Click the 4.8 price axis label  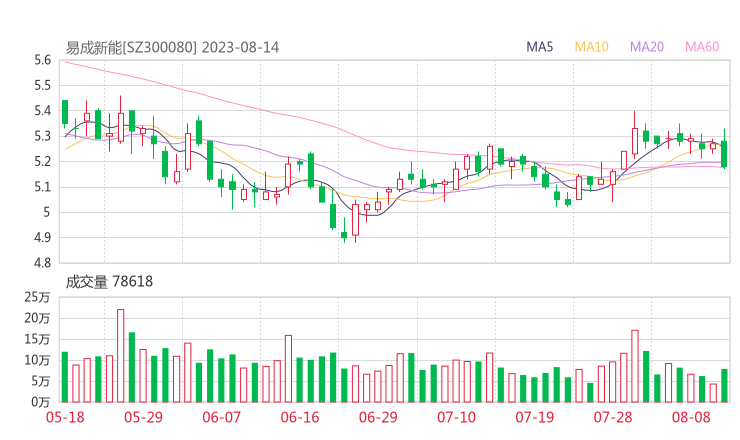tap(42, 263)
